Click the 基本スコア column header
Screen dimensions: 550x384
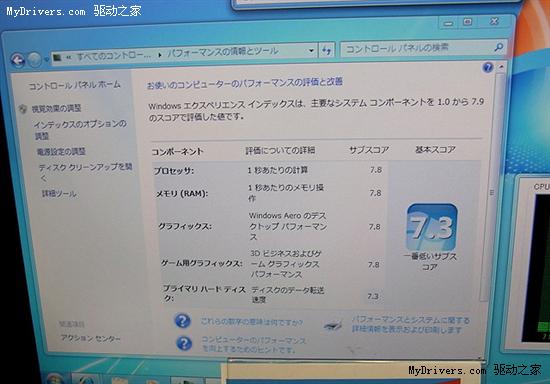[x=435, y=150]
